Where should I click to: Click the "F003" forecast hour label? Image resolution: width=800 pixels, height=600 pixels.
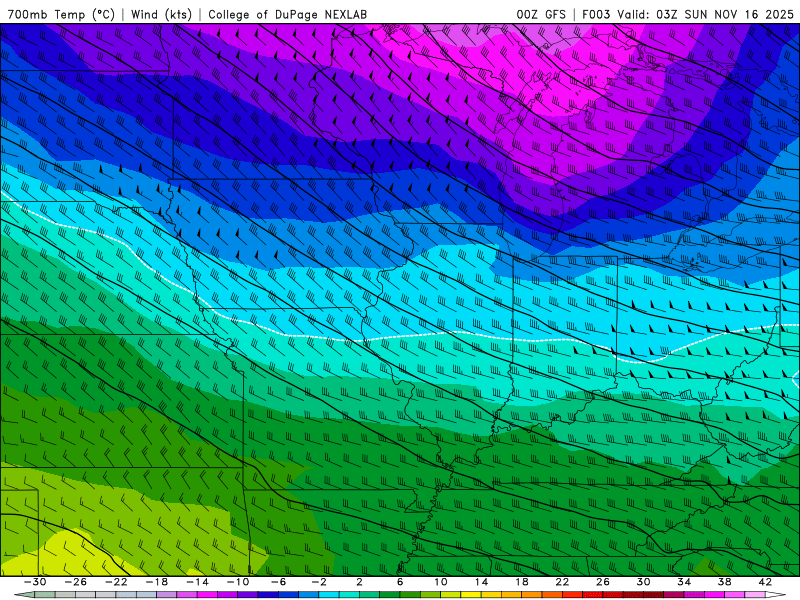coord(596,14)
